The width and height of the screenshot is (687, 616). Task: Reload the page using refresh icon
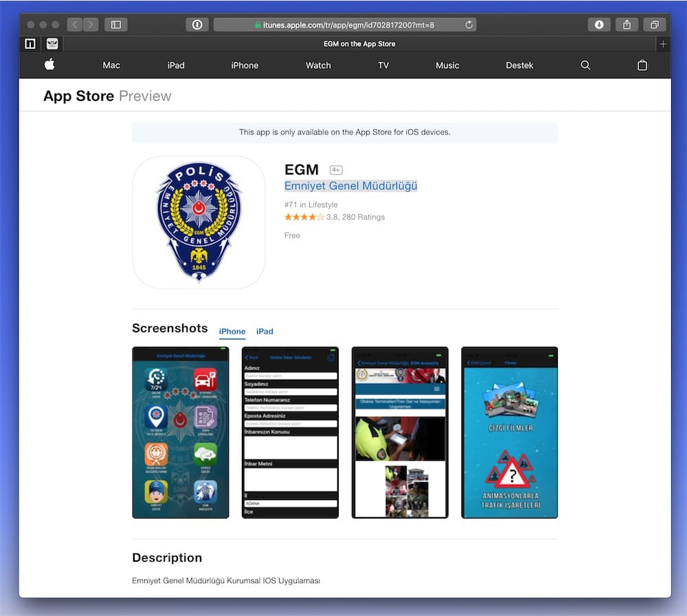(469, 25)
